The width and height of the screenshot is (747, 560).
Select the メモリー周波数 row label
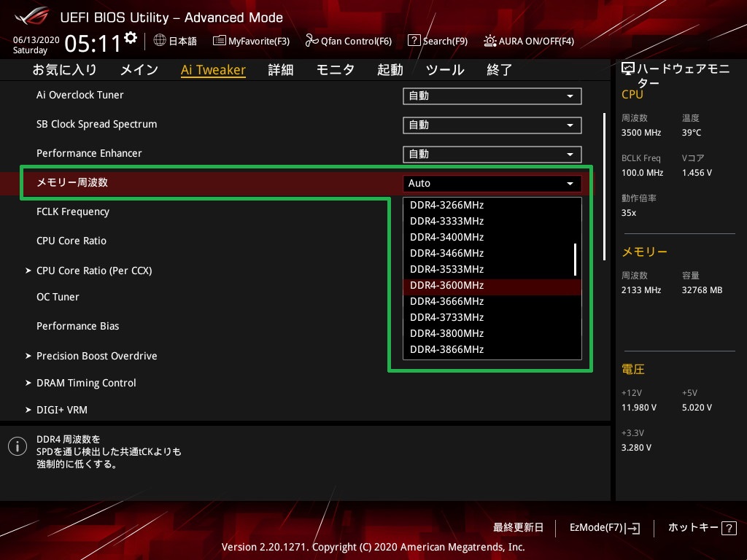(x=72, y=182)
